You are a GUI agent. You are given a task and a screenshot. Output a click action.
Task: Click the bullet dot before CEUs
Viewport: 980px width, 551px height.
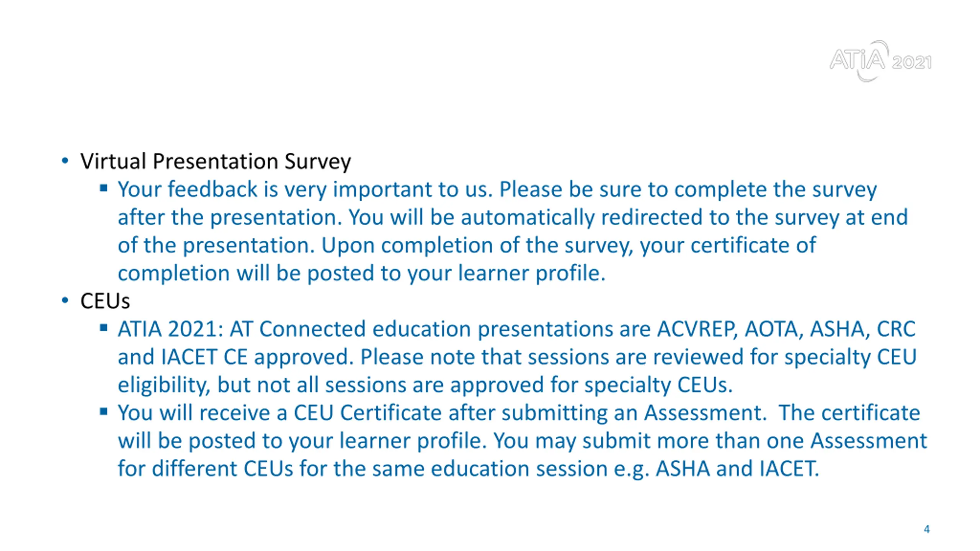65,301
